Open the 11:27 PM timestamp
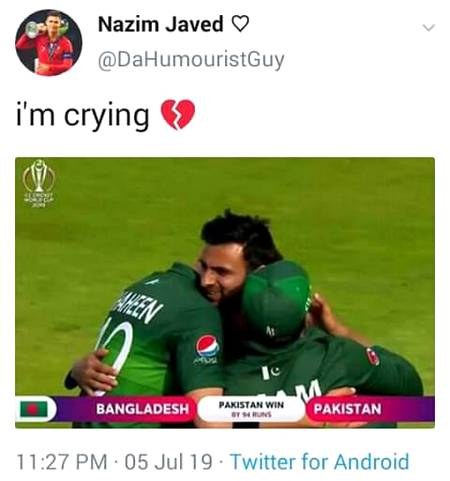 click(62, 462)
